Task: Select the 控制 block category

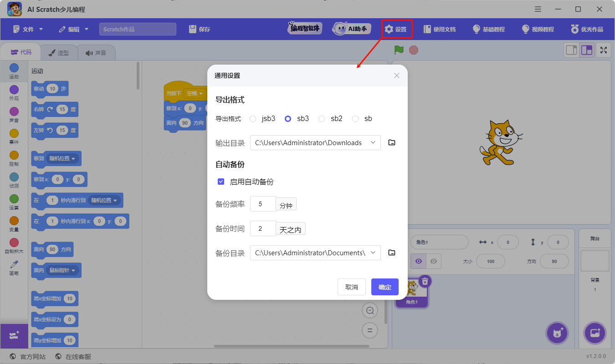Action: click(x=14, y=158)
